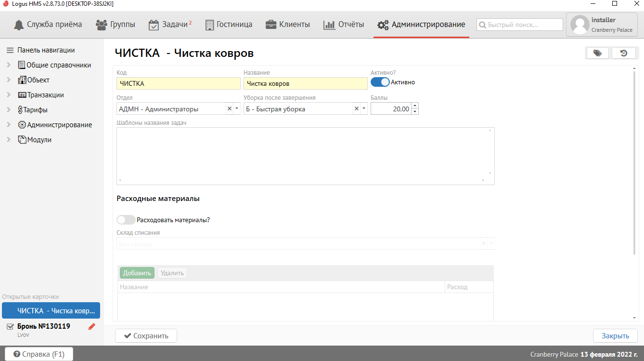Click the hamburger navigation panel icon
644x361 pixels.
(10, 50)
